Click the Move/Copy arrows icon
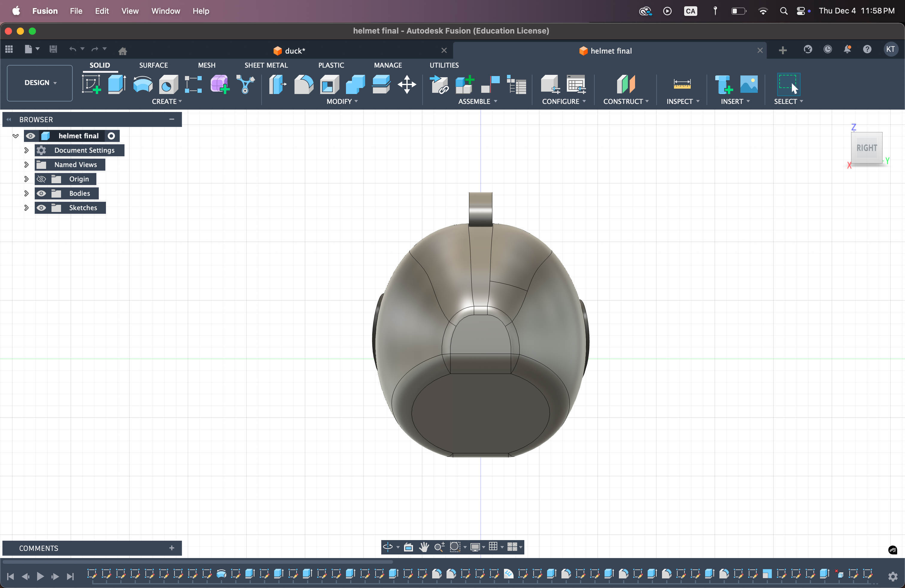905x588 pixels. click(x=407, y=84)
